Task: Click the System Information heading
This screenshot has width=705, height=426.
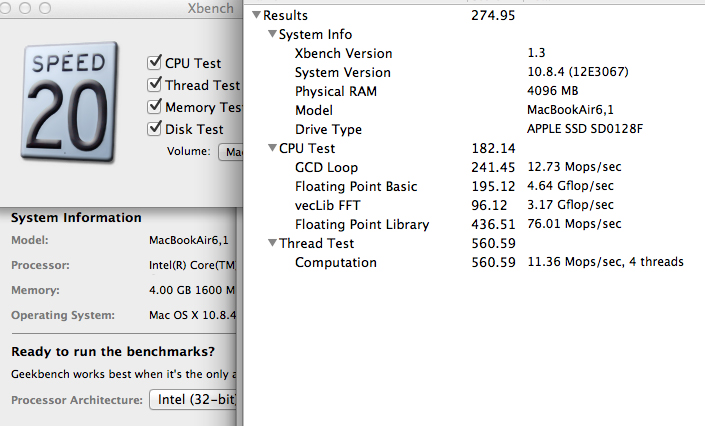Action: coord(76,218)
